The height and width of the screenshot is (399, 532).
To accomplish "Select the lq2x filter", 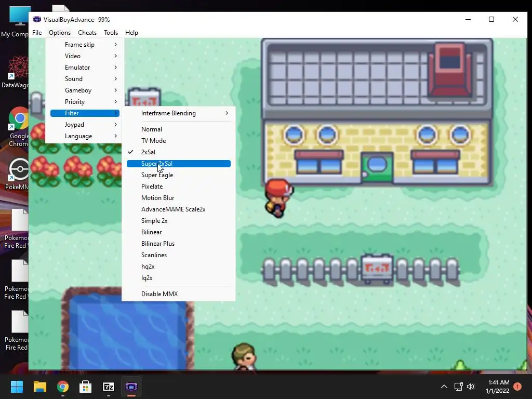I will tap(179, 278).
